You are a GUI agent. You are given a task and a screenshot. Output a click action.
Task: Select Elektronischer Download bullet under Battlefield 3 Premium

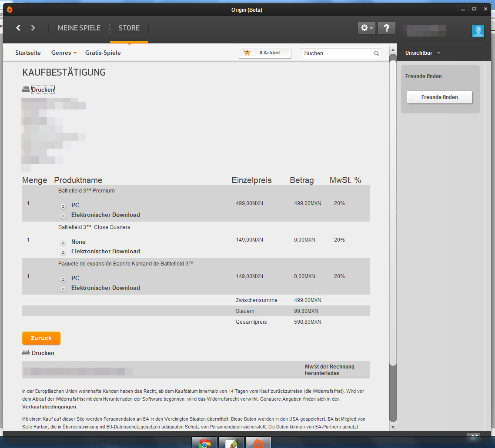63,216
